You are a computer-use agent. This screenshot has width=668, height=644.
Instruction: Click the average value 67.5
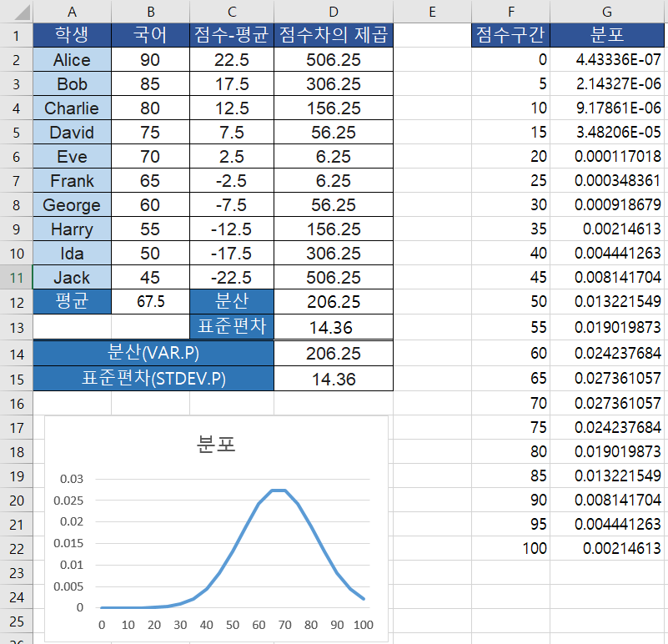[x=150, y=302]
